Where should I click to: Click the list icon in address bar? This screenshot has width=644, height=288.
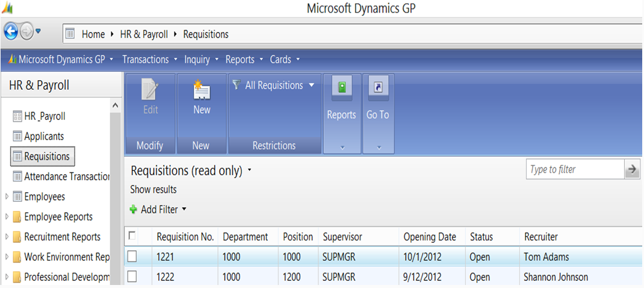point(70,34)
